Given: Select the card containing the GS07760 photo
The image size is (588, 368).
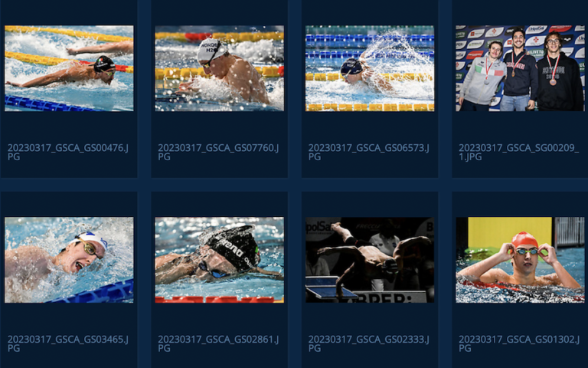Looking at the screenshot, I should point(220,89).
